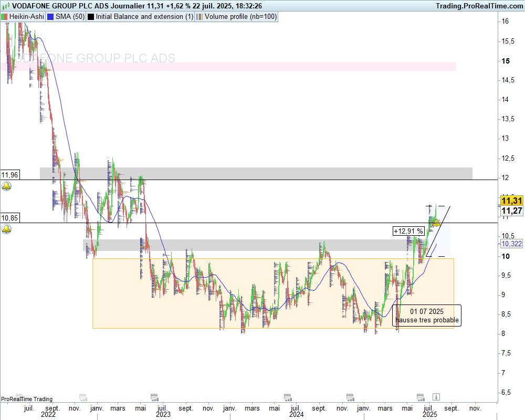Open the event icon just before juil. 2024
Viewport: 525px width, 420px height.
click(287, 396)
